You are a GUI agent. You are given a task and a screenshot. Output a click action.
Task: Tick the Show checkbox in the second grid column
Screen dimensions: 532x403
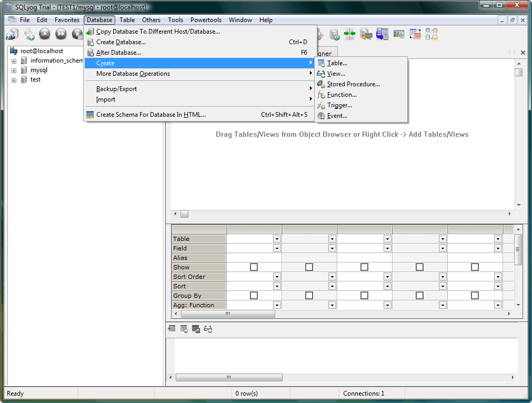309,267
